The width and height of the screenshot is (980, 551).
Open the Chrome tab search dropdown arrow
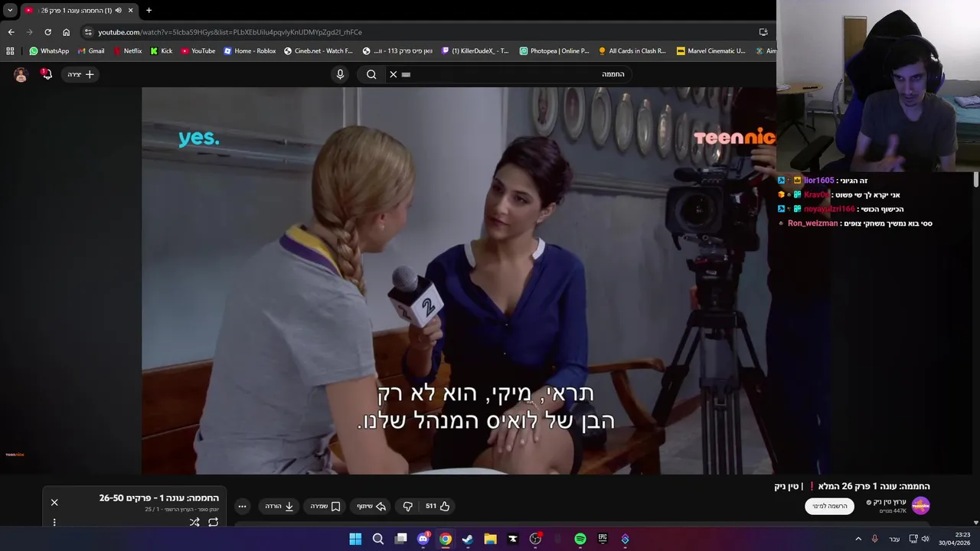pos(10,10)
